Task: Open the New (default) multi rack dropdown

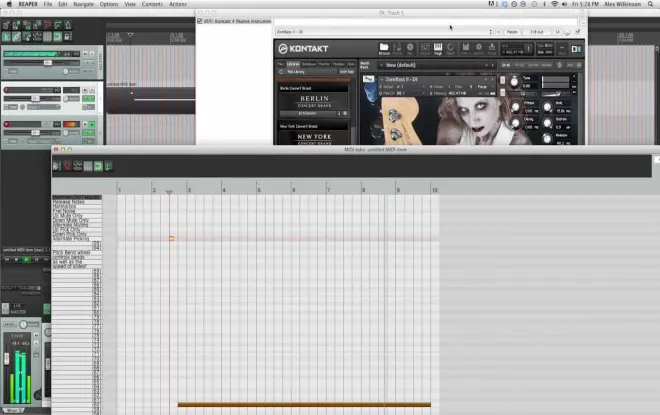Action: (x=436, y=65)
